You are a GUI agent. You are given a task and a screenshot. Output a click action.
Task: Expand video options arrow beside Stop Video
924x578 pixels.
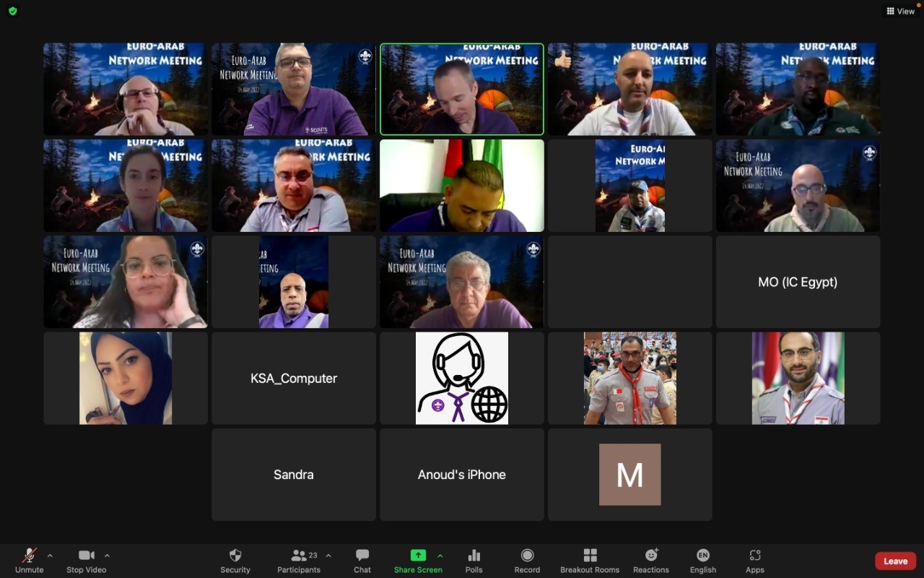click(107, 556)
